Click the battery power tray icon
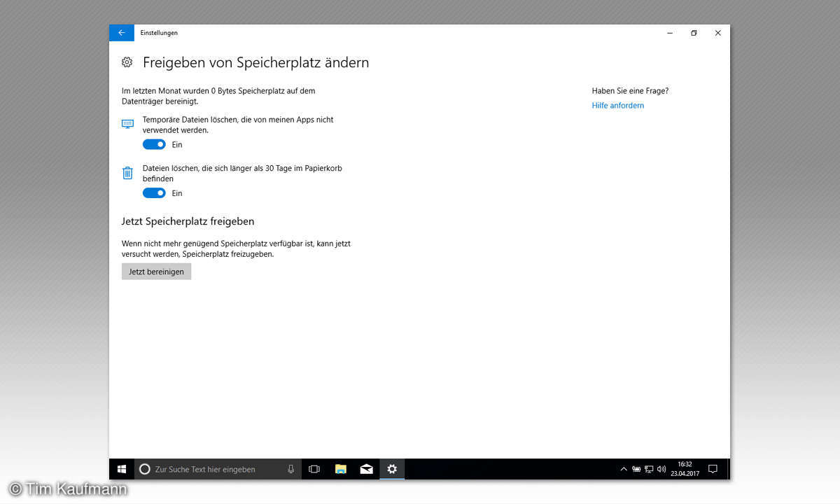 click(x=636, y=469)
